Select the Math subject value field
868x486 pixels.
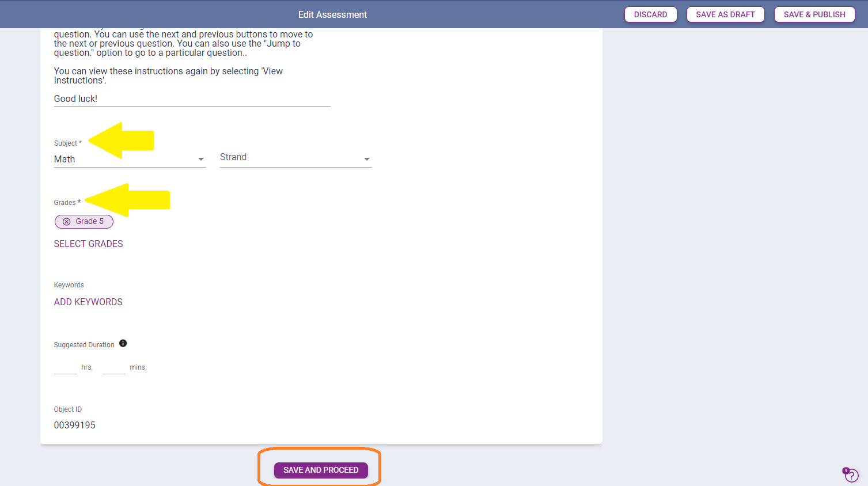tap(124, 160)
